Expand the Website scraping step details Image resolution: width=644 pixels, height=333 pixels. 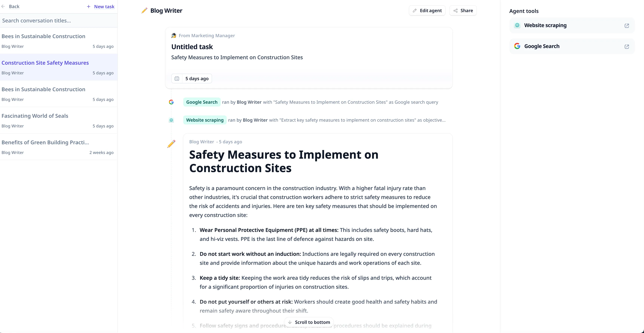click(x=205, y=120)
